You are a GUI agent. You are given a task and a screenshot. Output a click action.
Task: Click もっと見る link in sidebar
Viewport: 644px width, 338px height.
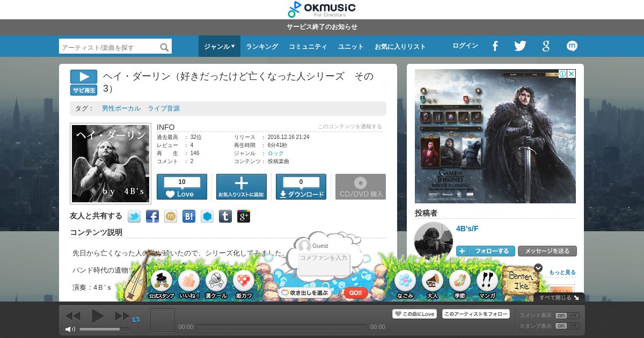(562, 273)
